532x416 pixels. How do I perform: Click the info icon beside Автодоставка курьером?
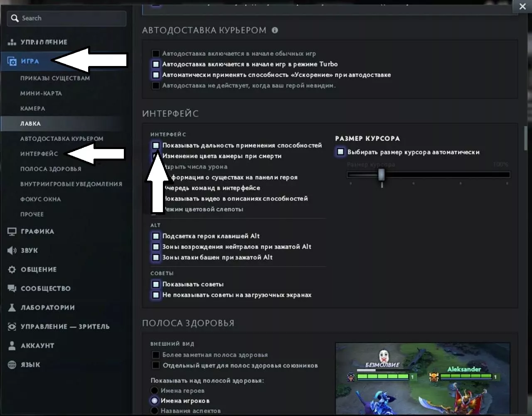[x=275, y=30]
